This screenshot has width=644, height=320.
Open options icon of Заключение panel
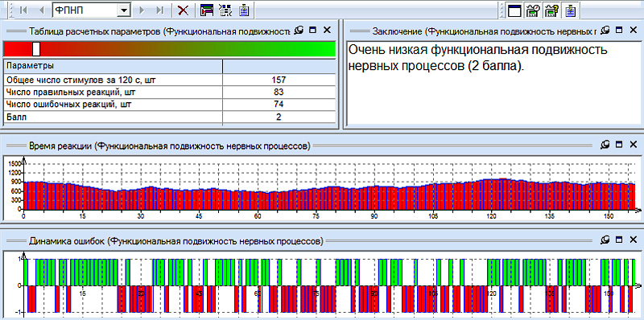tap(605, 30)
